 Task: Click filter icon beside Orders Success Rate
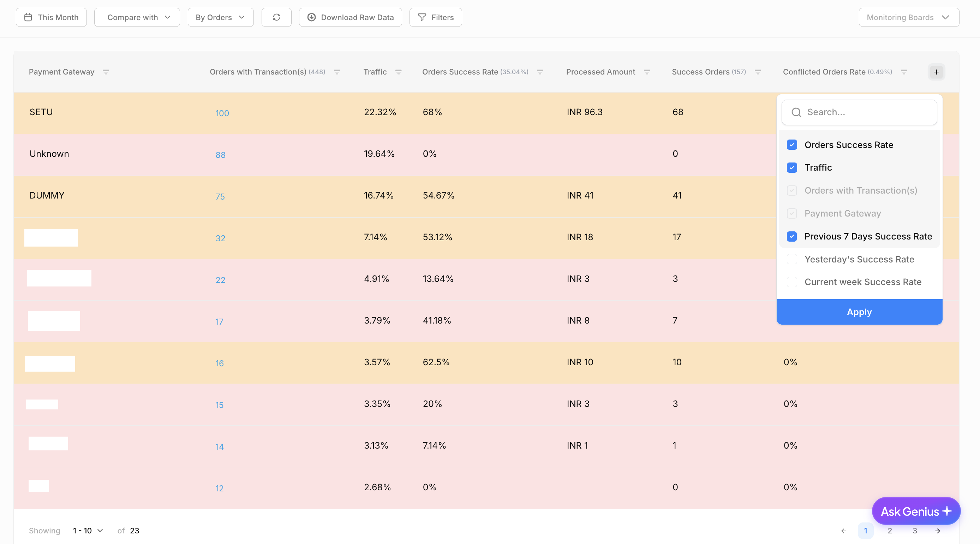[540, 72]
